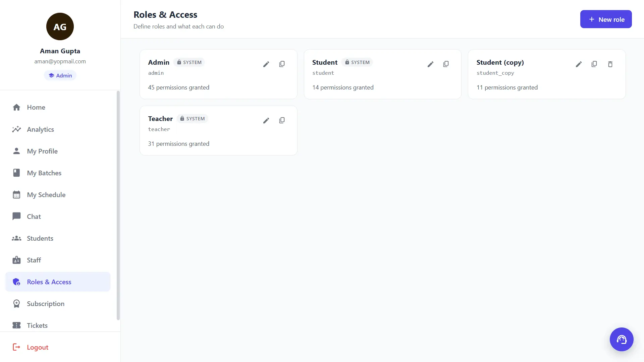Open My Profile from sidebar
The width and height of the screenshot is (644, 362).
(x=58, y=151)
